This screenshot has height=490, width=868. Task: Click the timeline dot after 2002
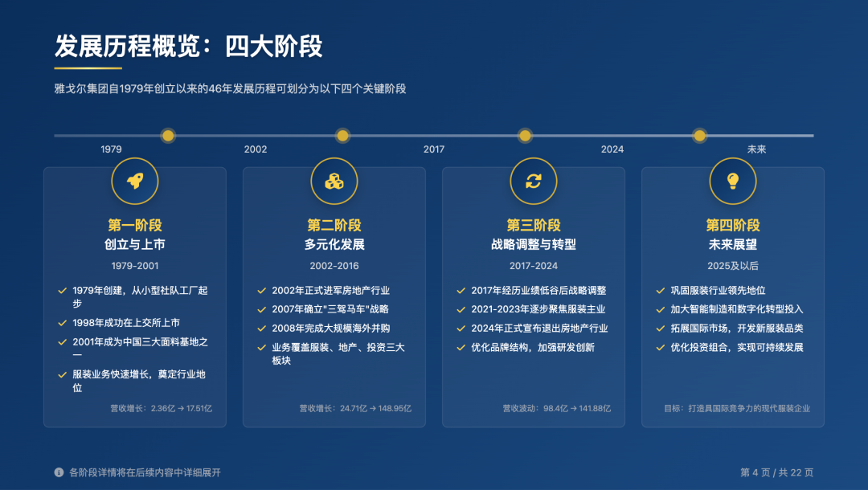342,136
